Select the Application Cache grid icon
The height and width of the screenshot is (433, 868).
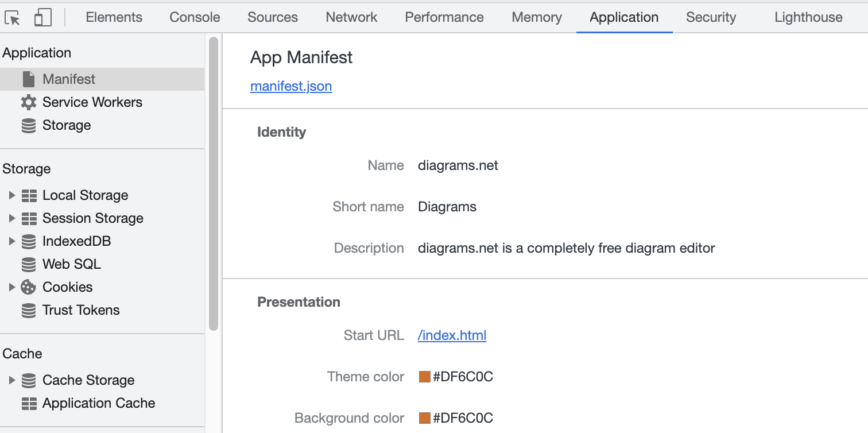[x=29, y=403]
